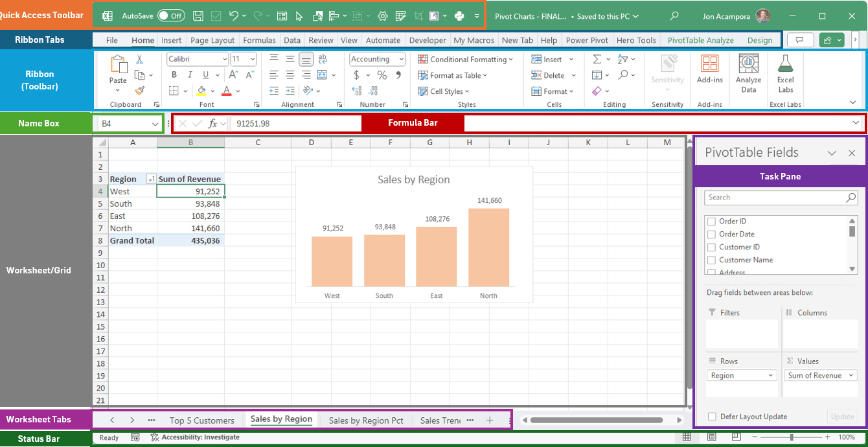Click the Format Painter brush icon

139,91
